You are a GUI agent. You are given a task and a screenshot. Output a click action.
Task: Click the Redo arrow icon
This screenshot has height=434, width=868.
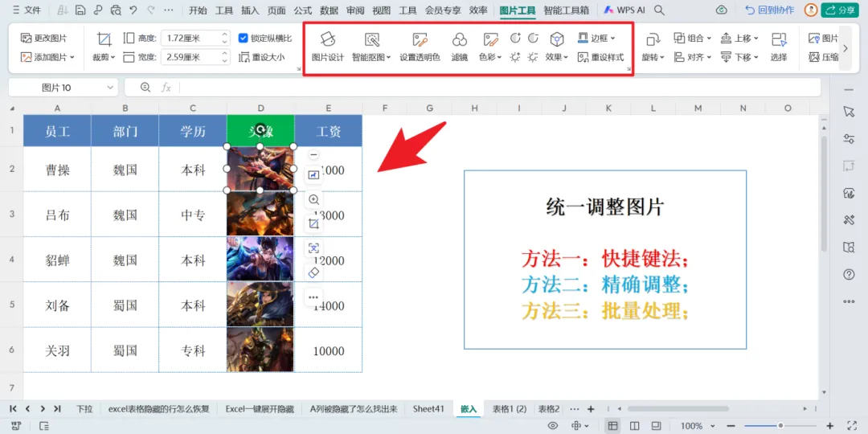point(150,10)
